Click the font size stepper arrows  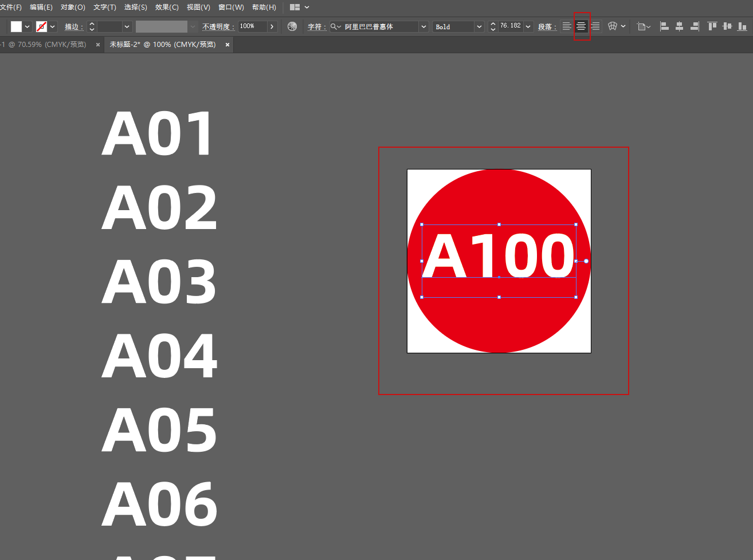click(493, 26)
